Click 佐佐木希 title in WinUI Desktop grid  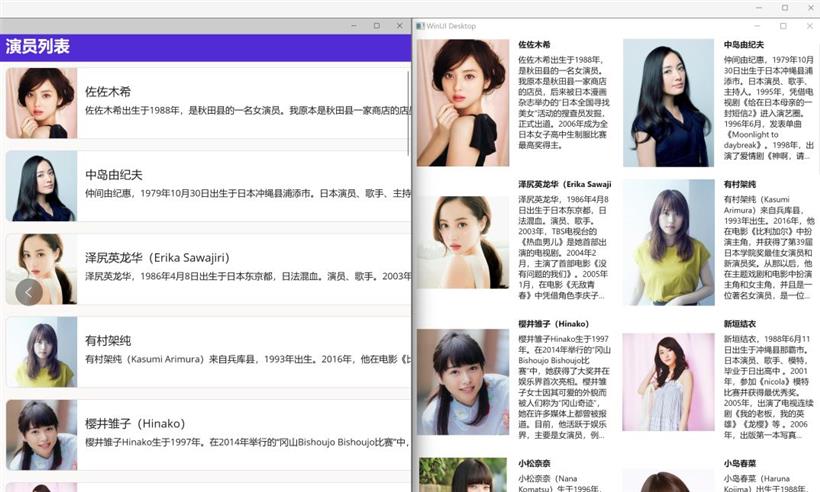[x=534, y=45]
